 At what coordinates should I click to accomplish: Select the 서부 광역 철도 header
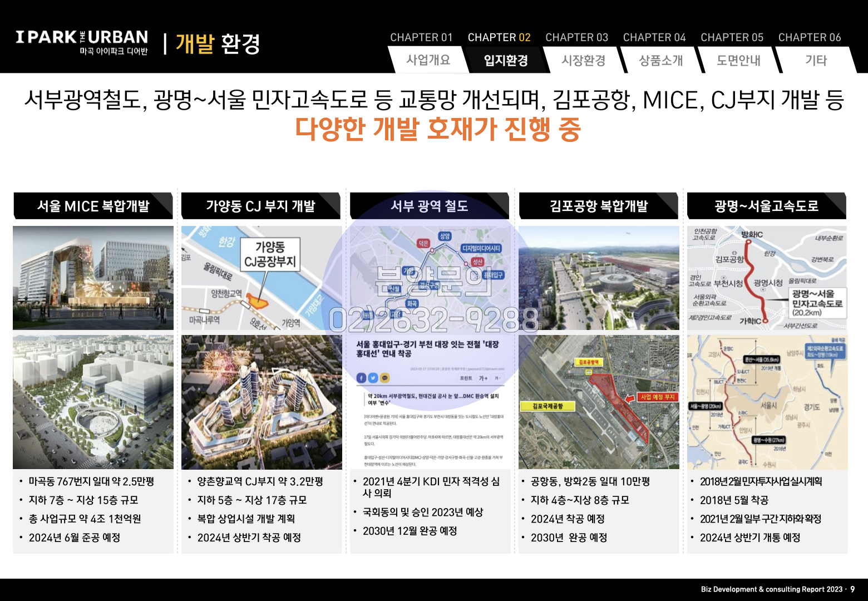coord(430,206)
